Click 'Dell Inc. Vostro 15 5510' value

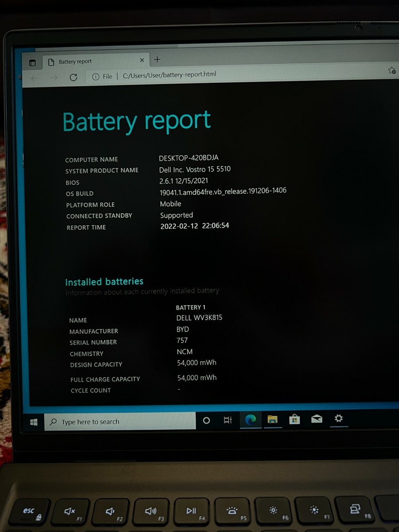click(195, 169)
